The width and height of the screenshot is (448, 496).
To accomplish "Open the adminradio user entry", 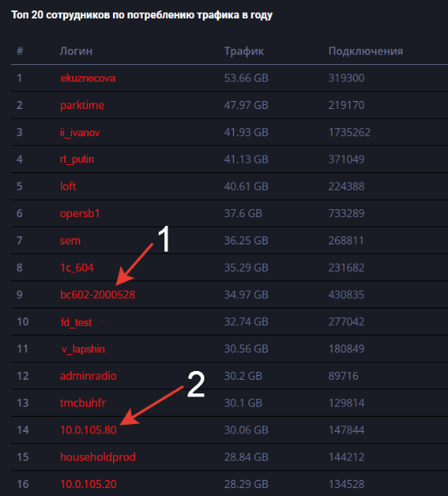I will click(88, 376).
